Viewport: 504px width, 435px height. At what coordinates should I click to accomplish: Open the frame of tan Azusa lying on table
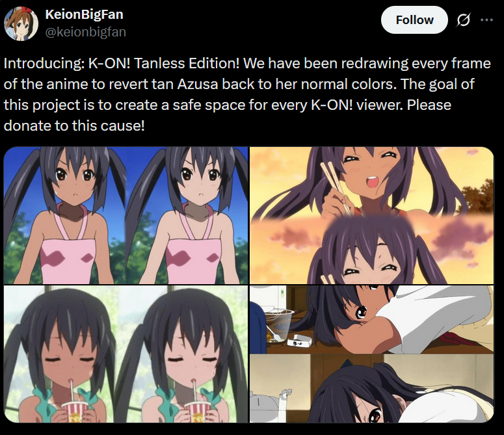pyautogui.click(x=371, y=320)
